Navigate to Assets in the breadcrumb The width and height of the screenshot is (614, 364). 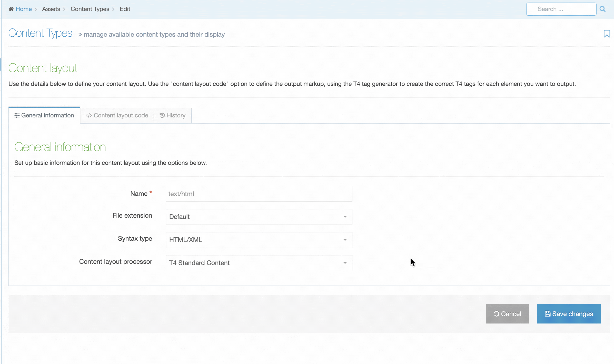pos(51,9)
